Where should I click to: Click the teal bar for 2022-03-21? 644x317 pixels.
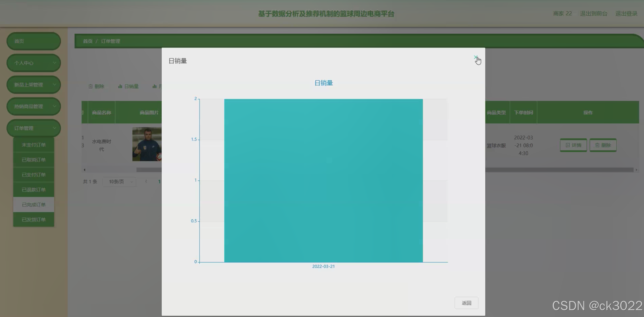coord(323,180)
